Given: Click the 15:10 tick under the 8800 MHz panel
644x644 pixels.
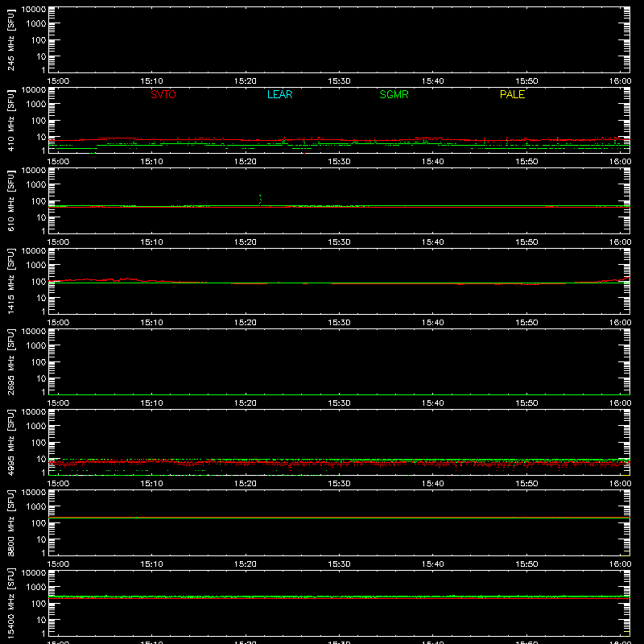Looking at the screenshot, I should click(151, 564).
